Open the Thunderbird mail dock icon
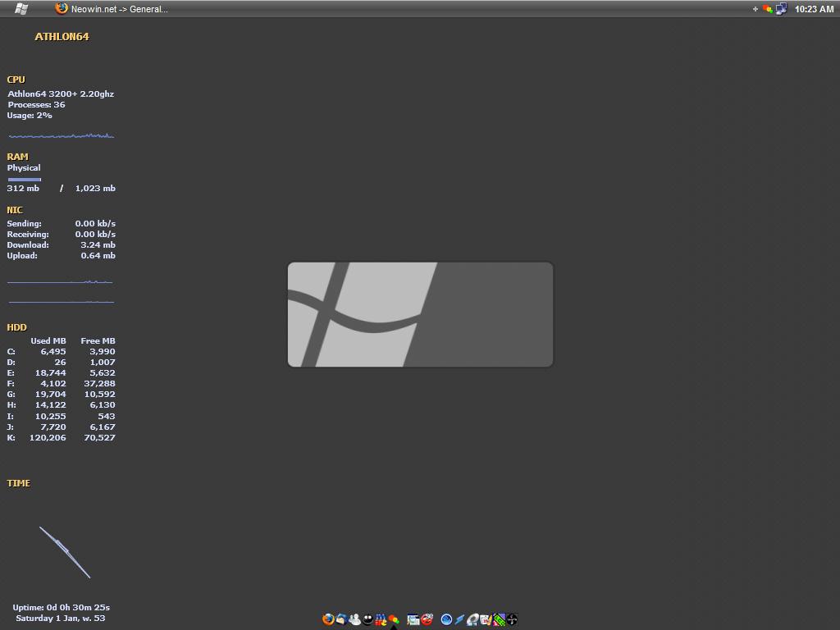Screen dimensions: 840x630 click(341, 619)
